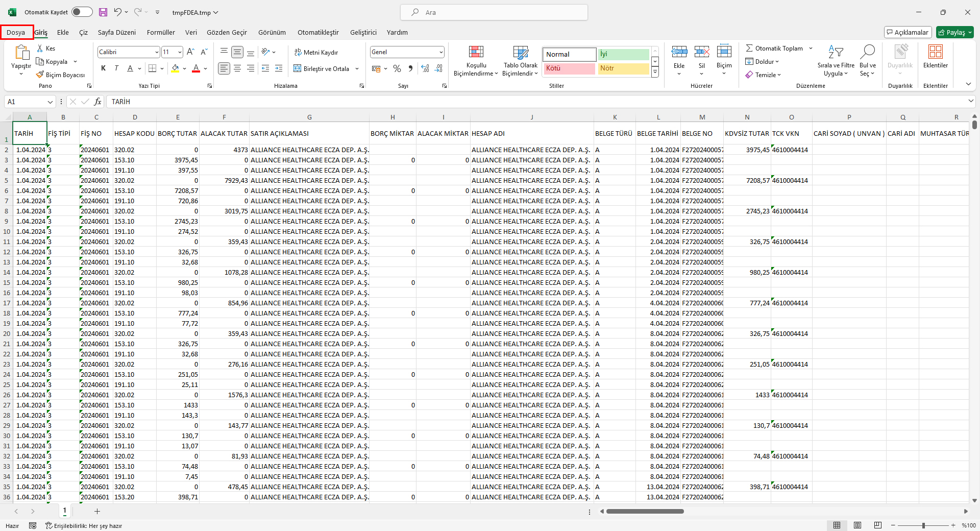The height and width of the screenshot is (531, 980).
Task: Switch to the Sayfa Düzeni tab
Action: tap(117, 32)
